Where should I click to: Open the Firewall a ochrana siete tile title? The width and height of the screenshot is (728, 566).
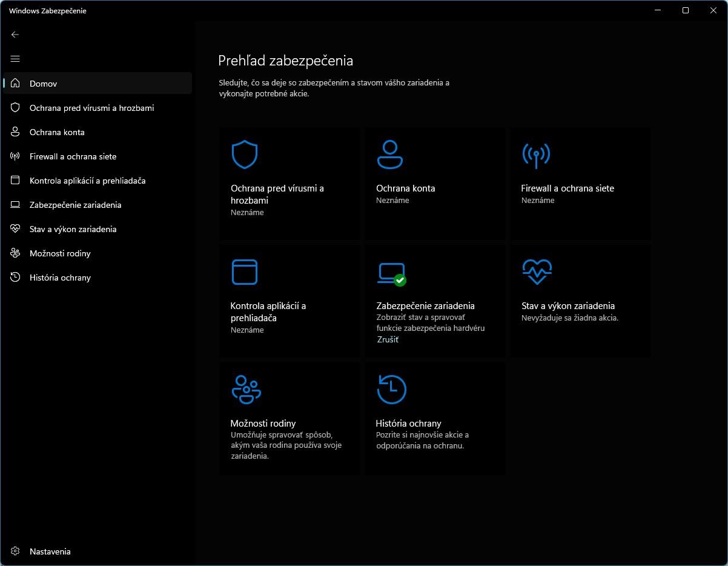(568, 188)
